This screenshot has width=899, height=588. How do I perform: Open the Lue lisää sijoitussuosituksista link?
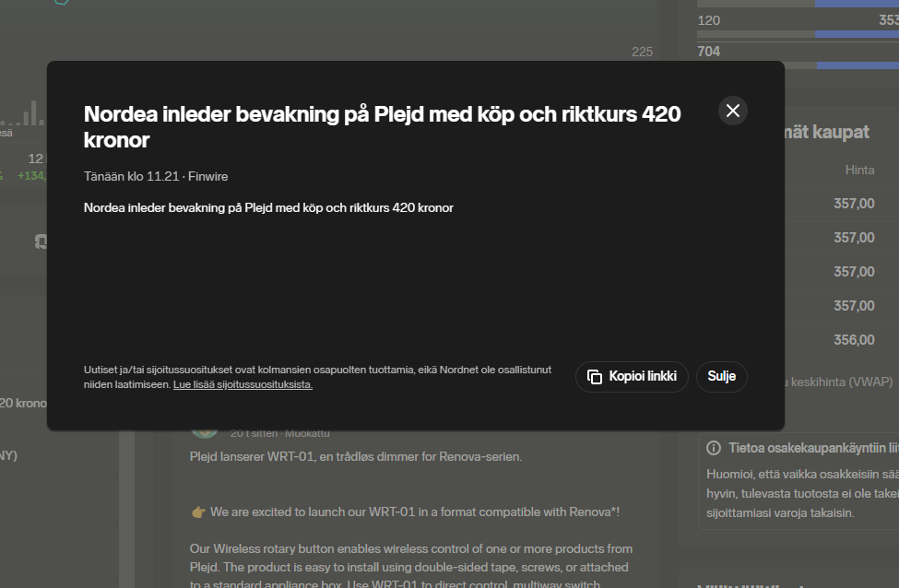(242, 385)
